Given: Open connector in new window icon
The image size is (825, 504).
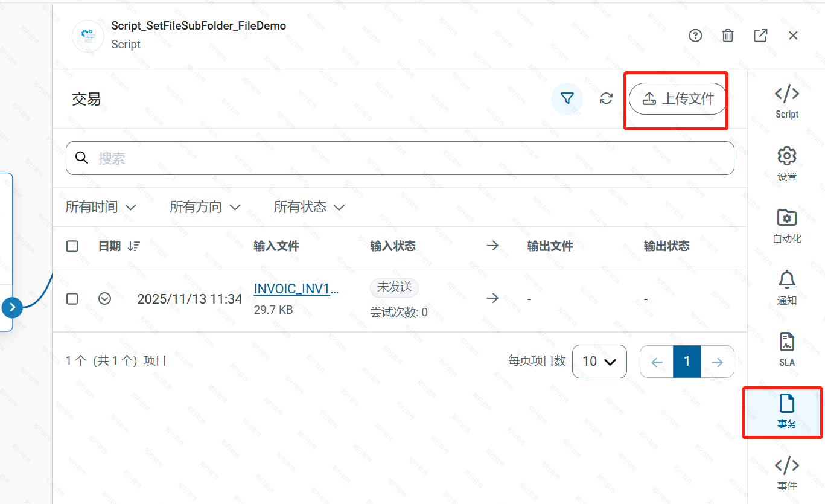Looking at the screenshot, I should [760, 36].
